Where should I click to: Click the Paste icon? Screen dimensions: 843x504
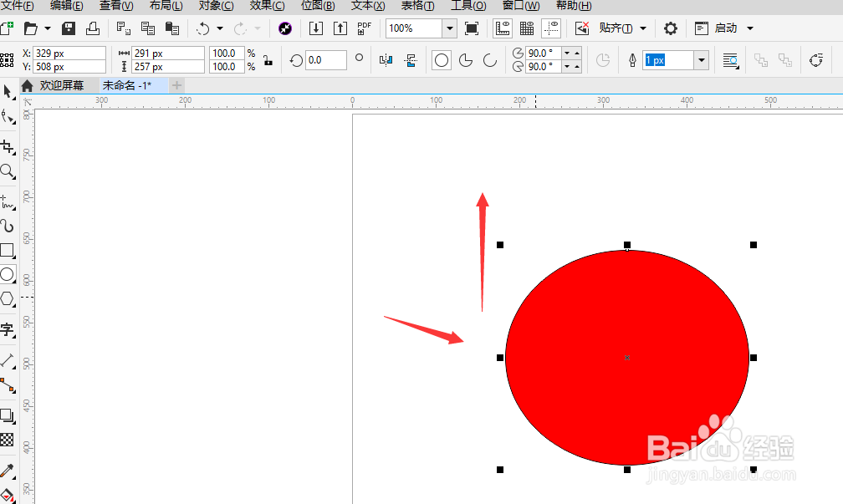pos(172,28)
